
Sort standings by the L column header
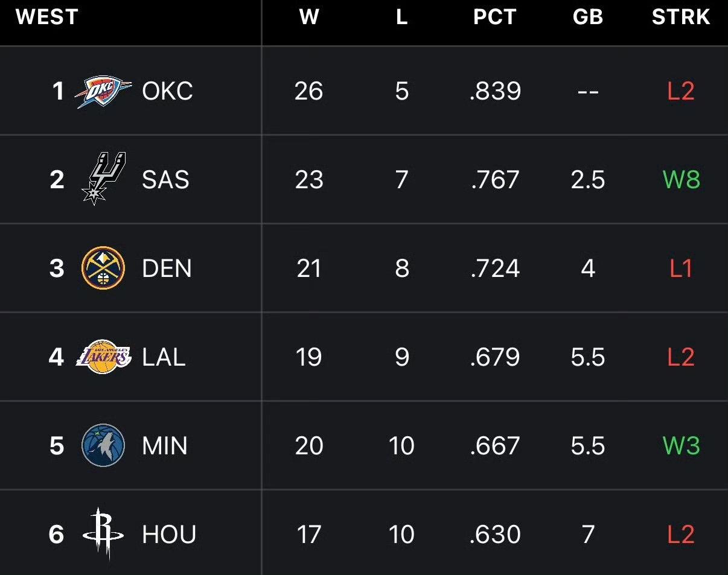click(x=401, y=17)
